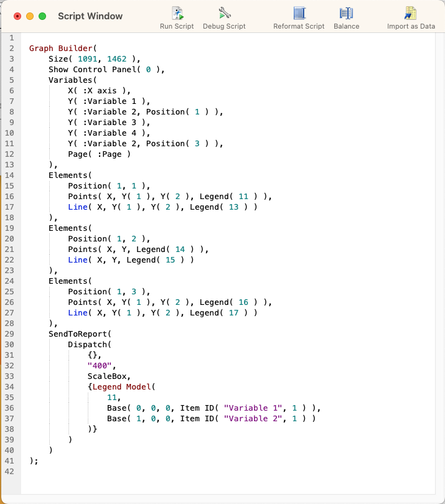445x504 pixels.
Task: Click the '11,' value on line 35
Action: tap(114, 398)
